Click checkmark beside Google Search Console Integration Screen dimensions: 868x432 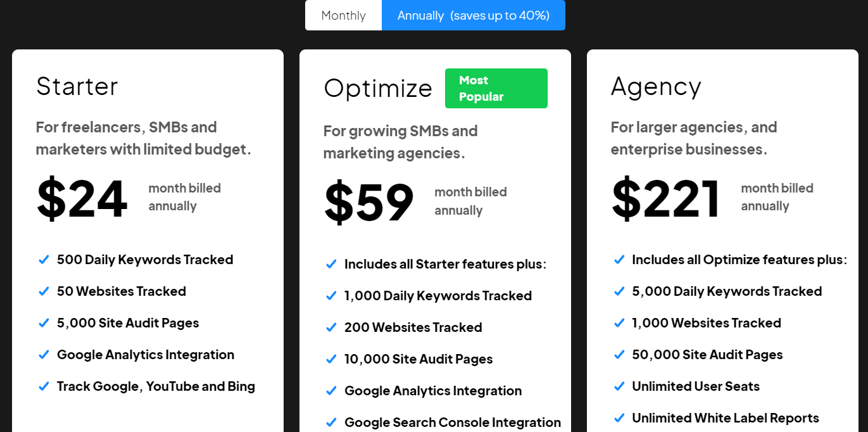(x=331, y=422)
